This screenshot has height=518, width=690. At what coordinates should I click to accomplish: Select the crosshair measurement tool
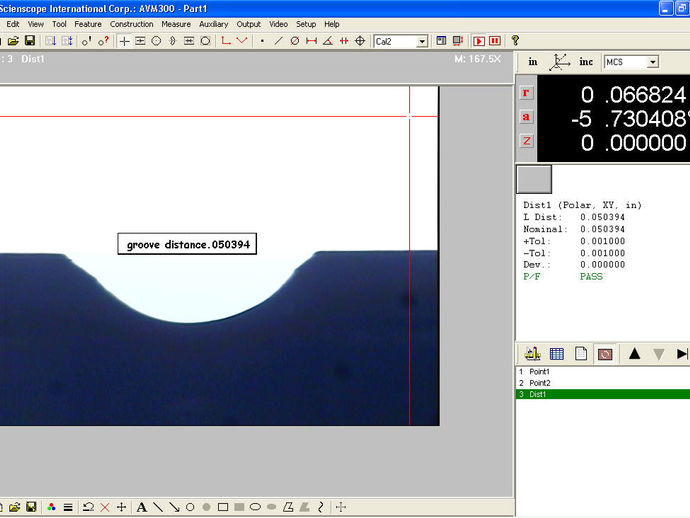click(x=125, y=41)
